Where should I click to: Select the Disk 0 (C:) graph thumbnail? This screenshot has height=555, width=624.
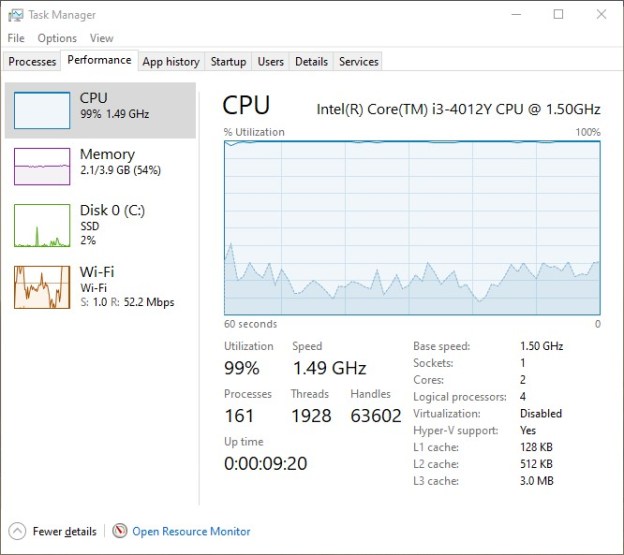[42, 225]
